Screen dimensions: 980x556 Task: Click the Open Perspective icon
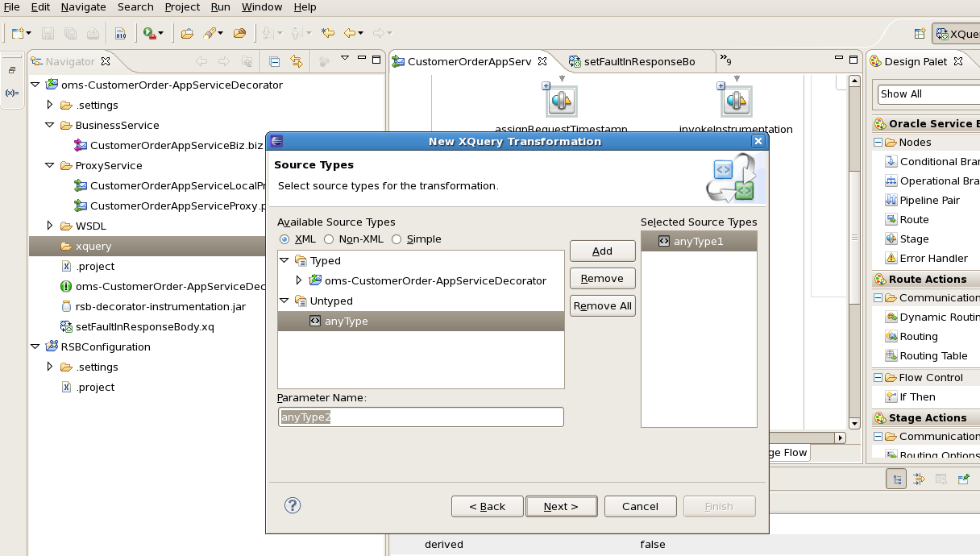click(x=920, y=34)
